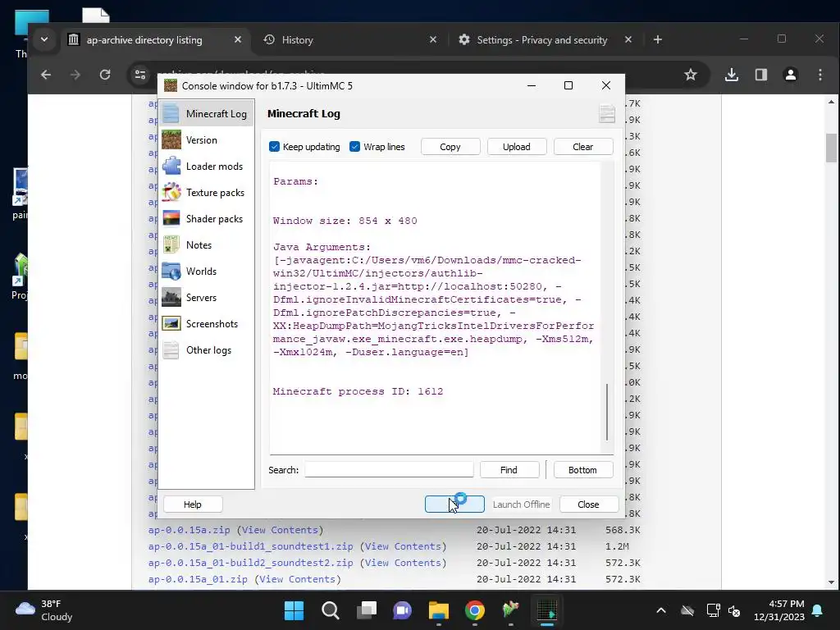Screen dimensions: 840x630
Task: Open ap-0.0.15a_01-build1_soundtest1.zip link
Action: 251,546
